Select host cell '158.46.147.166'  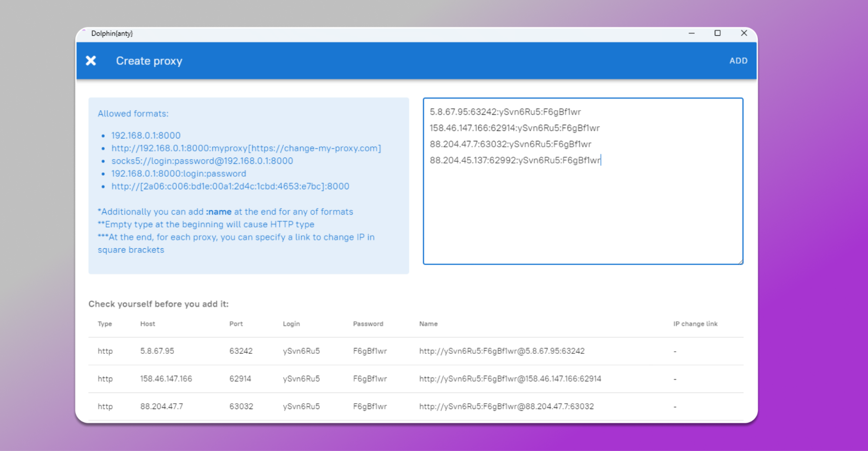[166, 379]
